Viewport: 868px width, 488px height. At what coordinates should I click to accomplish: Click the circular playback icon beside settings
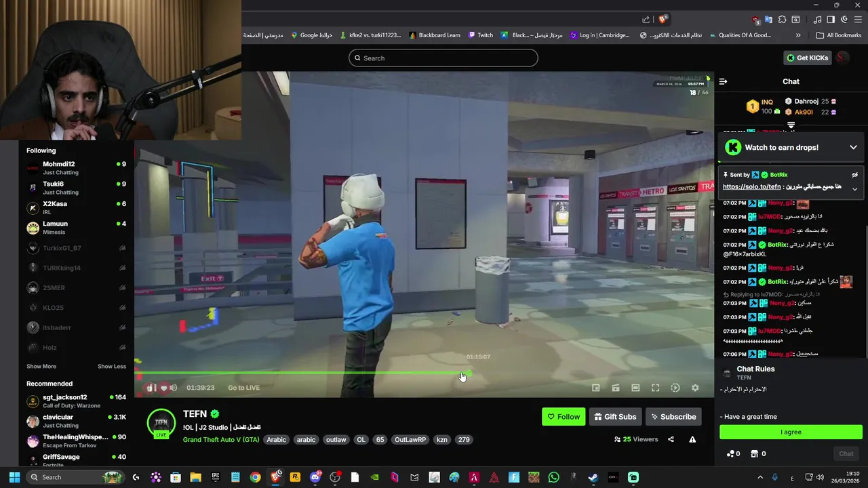click(675, 388)
